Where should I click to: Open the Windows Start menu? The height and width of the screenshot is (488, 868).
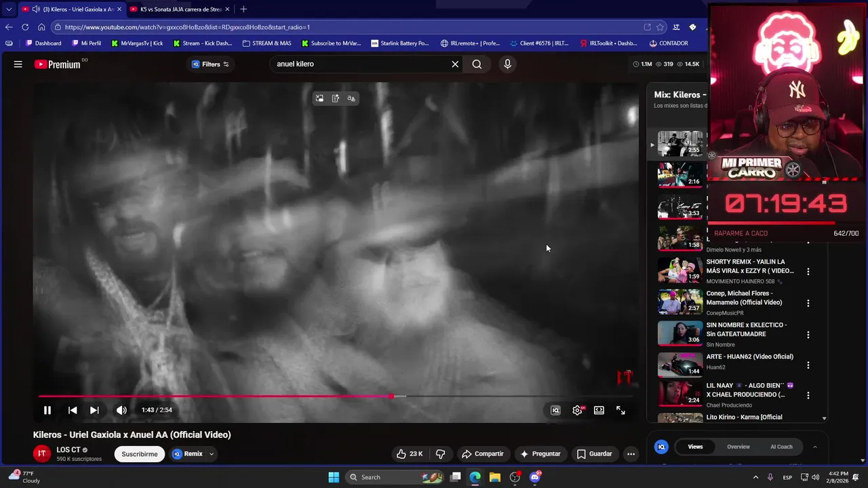(334, 477)
